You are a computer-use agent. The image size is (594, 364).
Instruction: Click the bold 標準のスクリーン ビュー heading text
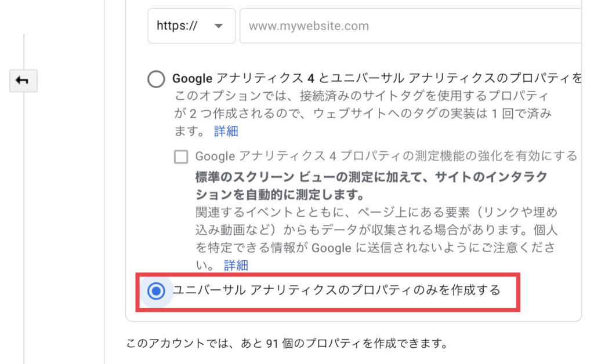371,185
